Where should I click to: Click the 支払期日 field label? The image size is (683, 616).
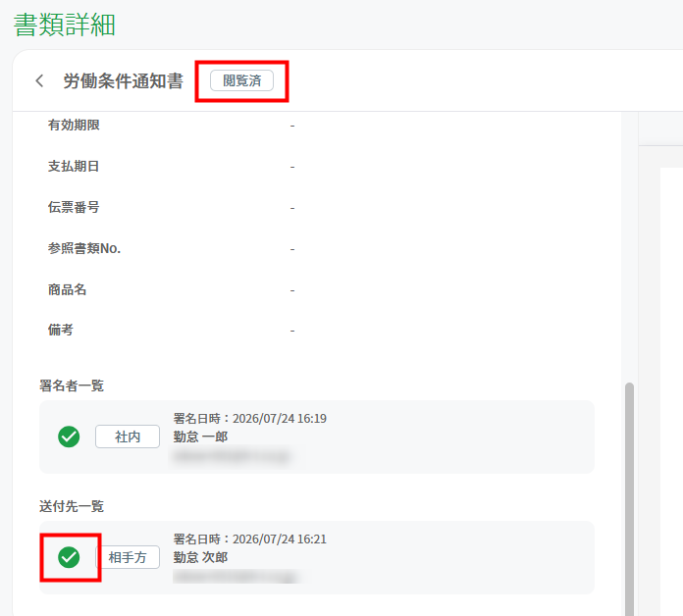pos(74,167)
